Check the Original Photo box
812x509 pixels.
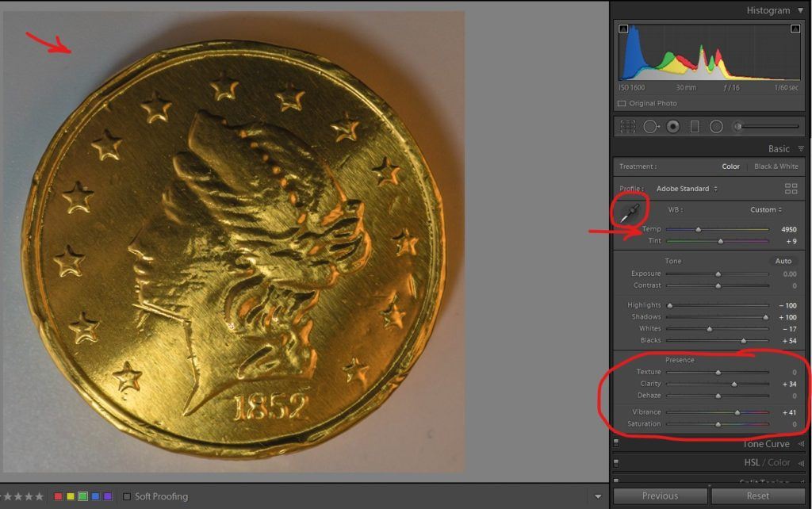coord(622,104)
